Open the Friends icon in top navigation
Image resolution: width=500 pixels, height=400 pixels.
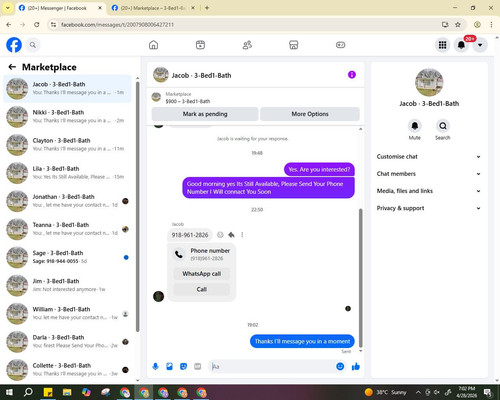pos(247,45)
